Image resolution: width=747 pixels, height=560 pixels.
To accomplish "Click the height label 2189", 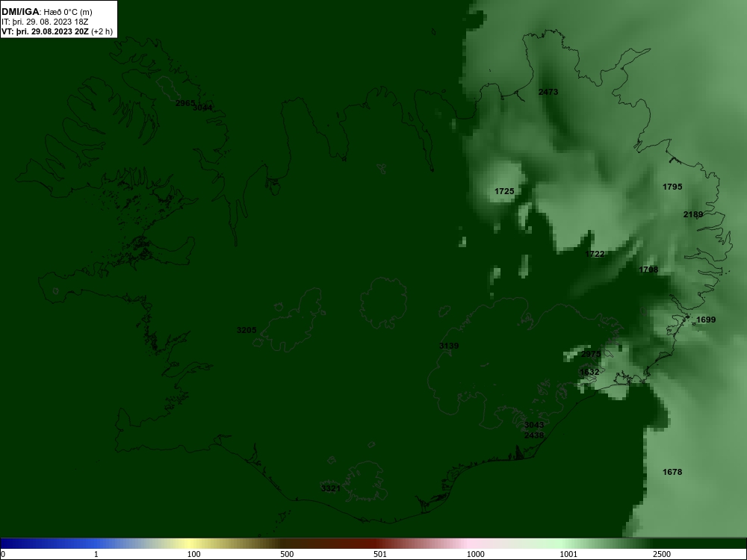I will coord(693,215).
